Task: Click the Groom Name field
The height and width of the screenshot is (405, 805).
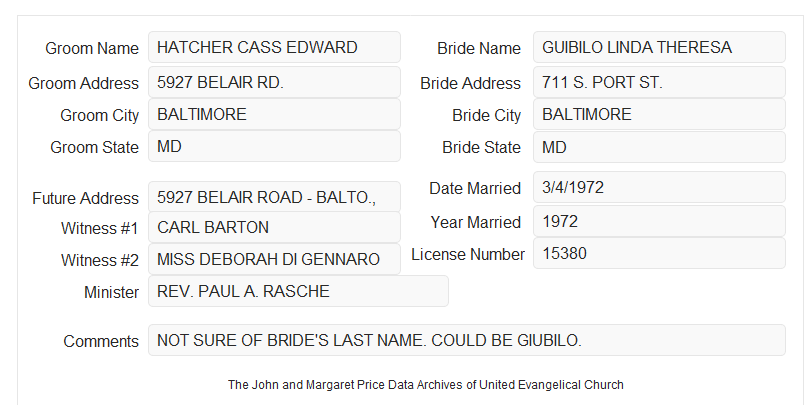Action: pyautogui.click(x=274, y=47)
